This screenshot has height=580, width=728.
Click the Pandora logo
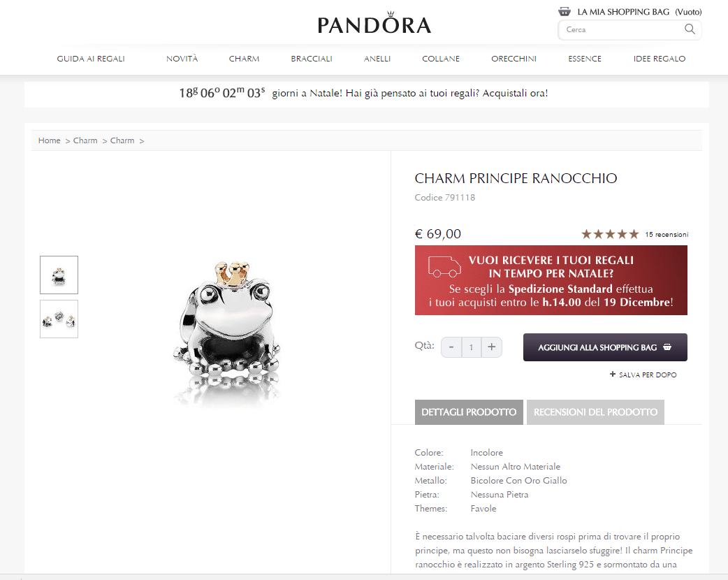374,23
